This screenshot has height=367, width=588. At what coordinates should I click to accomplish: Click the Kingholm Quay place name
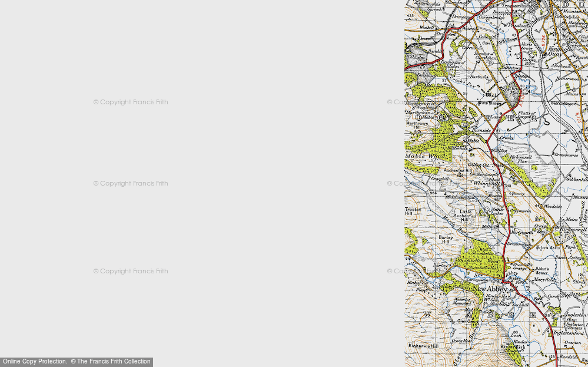click(560, 51)
